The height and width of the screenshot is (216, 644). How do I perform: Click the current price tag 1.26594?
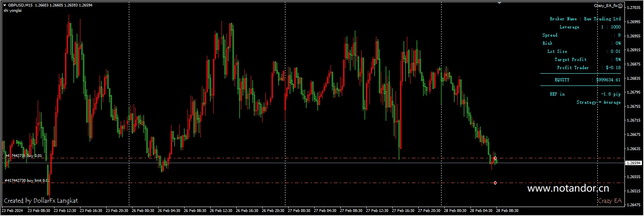(x=633, y=163)
